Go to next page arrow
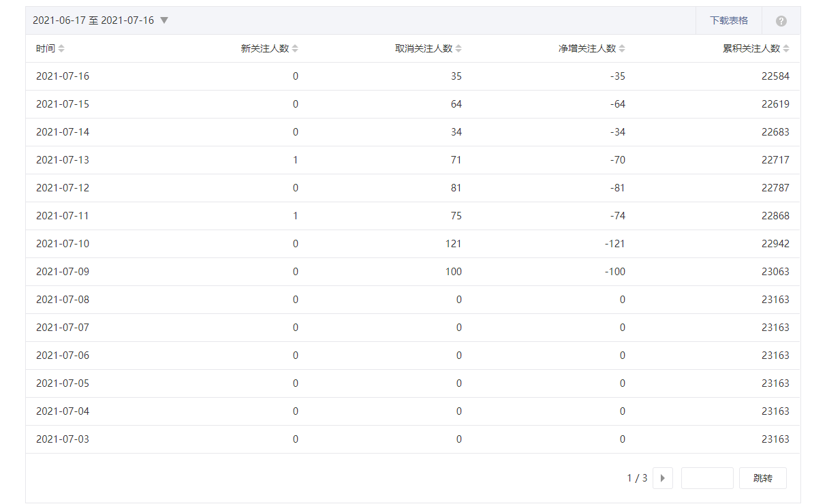The width and height of the screenshot is (827, 504). (x=662, y=478)
